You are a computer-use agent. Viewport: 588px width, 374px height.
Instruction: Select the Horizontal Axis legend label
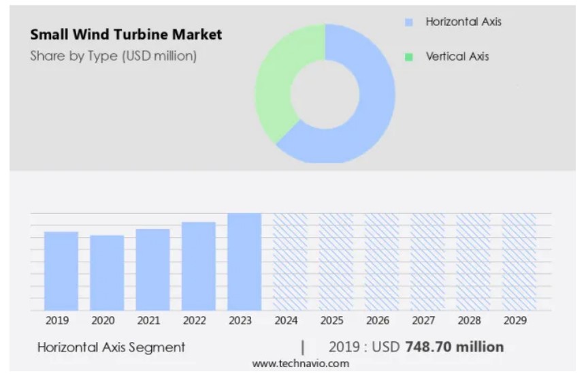pos(463,22)
